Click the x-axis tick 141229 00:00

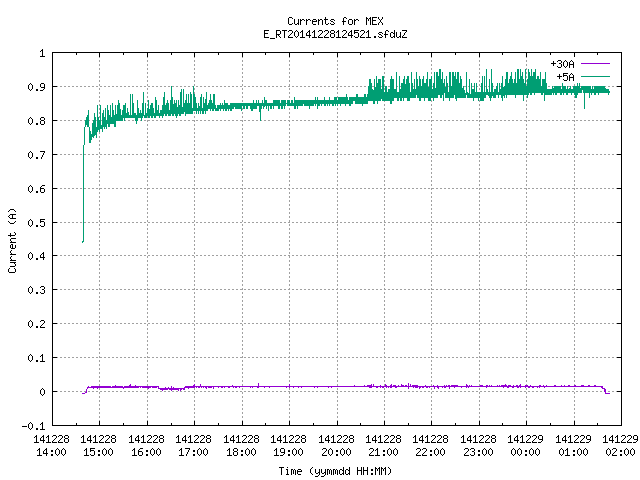525,445
